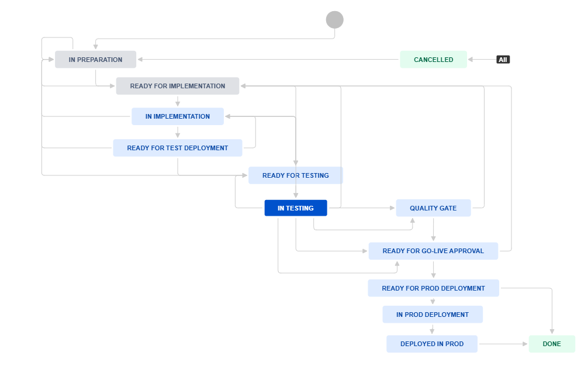Click arrow from CANCELLED to IN PREPARATION
588x366 pixels.
(268, 59)
